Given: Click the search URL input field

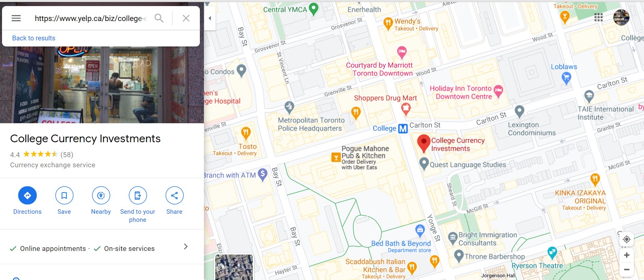Looking at the screenshot, I should click(90, 18).
